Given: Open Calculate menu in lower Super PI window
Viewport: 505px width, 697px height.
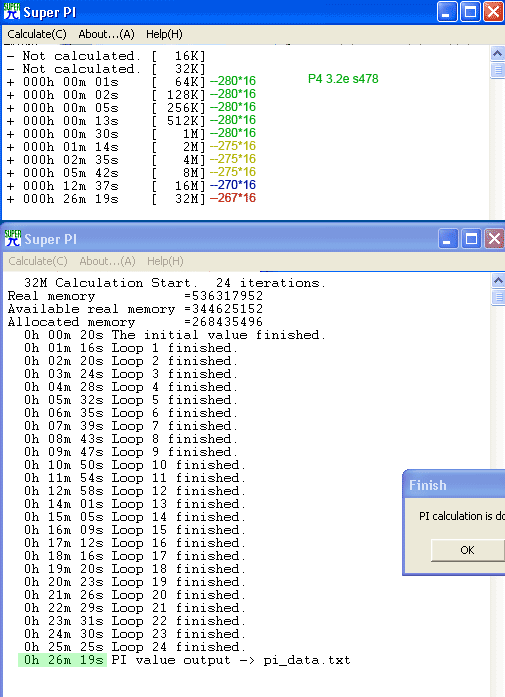Looking at the screenshot, I should click(x=38, y=261).
